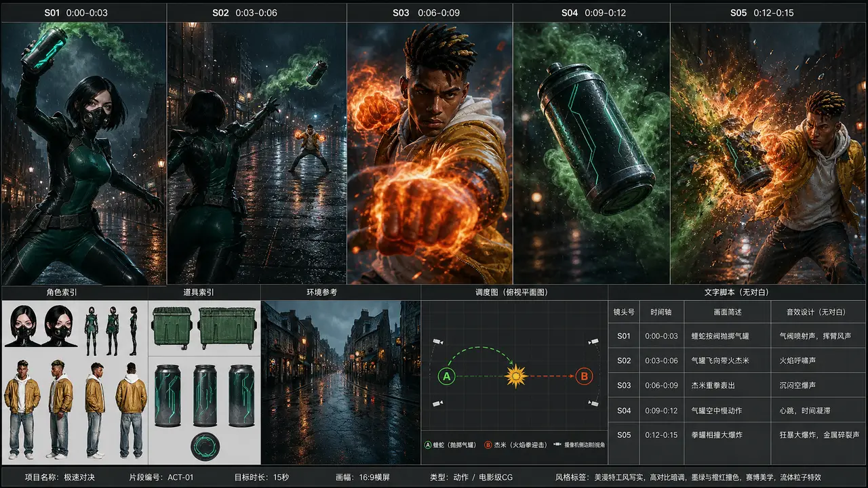Click the masked woman's front-facing head portrait
868x488 pixels.
tap(23, 325)
